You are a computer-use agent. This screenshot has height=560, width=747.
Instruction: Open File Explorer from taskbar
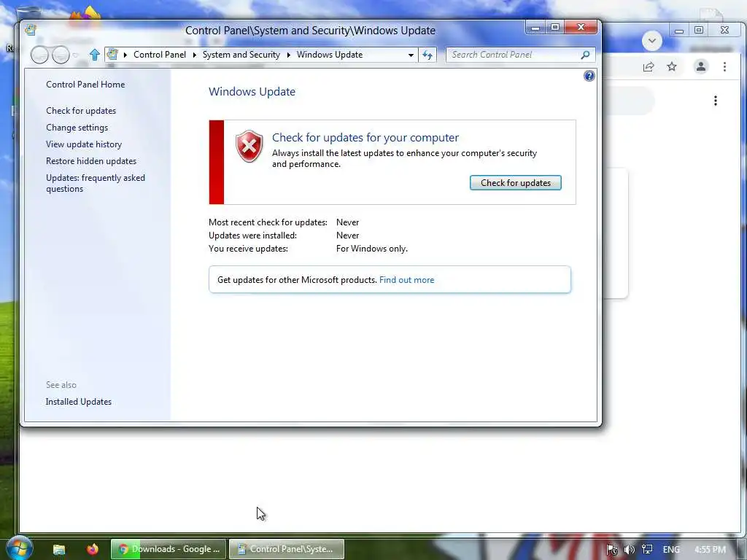click(x=59, y=550)
